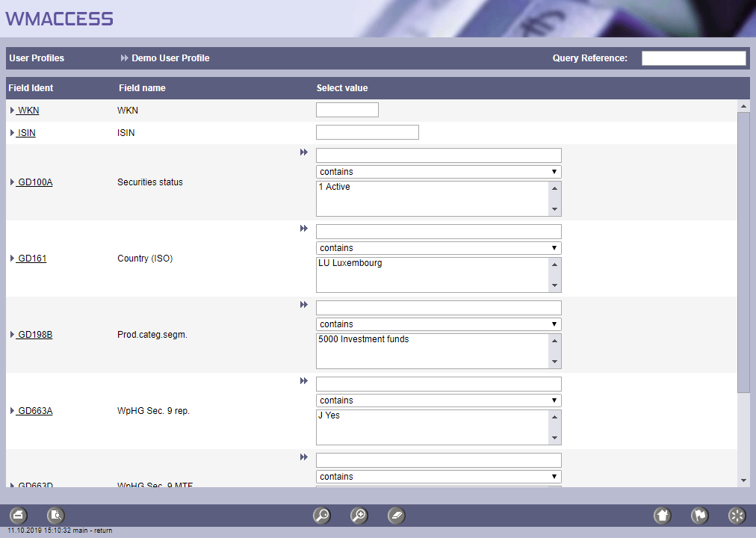Open the contains dropdown for WpHG Sec. 9 rep.
Image resolution: width=756 pixels, height=538 pixels.
pyautogui.click(x=439, y=400)
